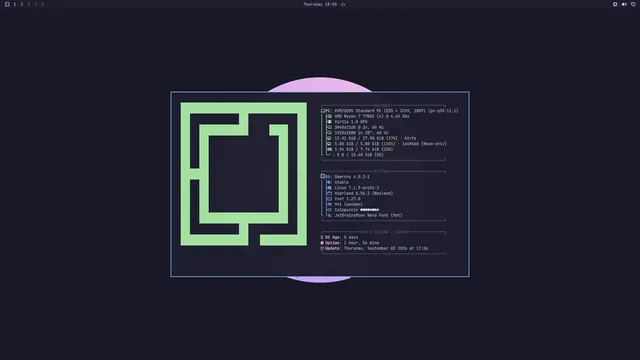Click the text 'Omarchy 4.0.2-1'
The height and width of the screenshot is (360, 640).
(x=352, y=177)
